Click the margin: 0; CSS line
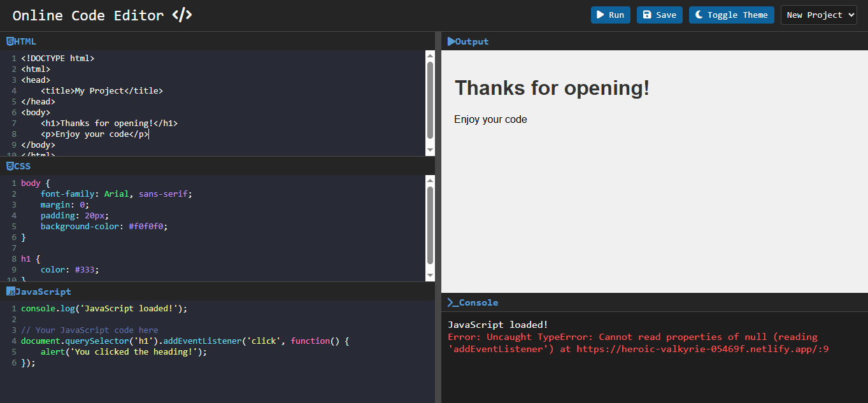 tap(65, 204)
